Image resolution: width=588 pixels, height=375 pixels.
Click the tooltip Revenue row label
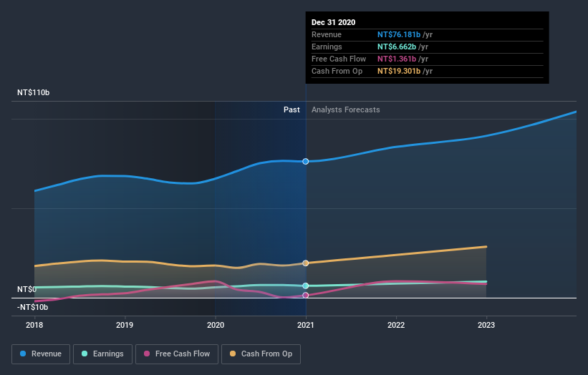click(x=327, y=34)
